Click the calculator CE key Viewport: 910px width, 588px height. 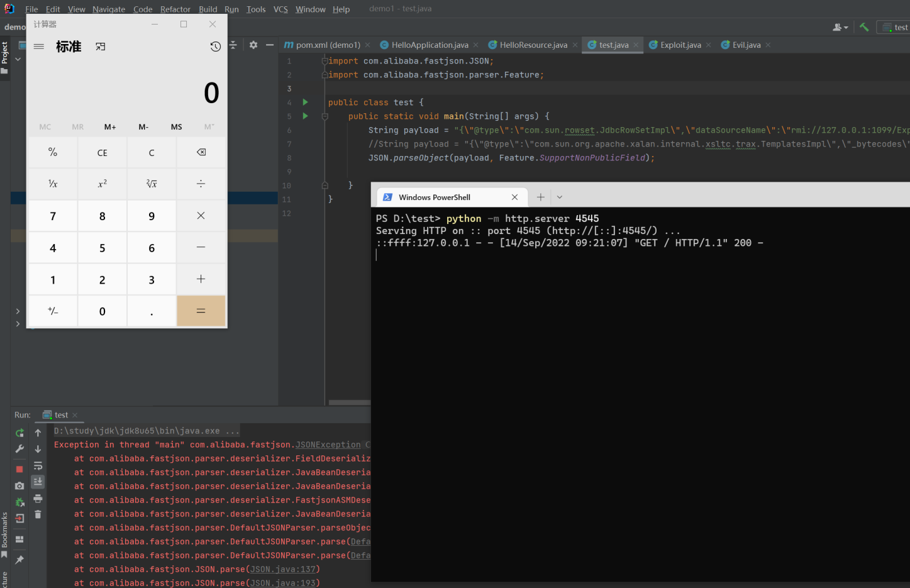103,152
